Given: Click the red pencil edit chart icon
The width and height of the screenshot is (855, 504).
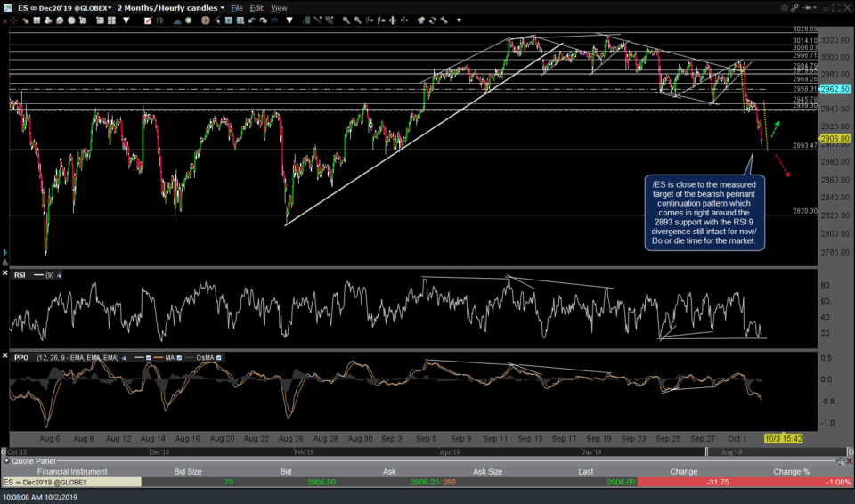Looking at the screenshot, I should pos(148,20).
